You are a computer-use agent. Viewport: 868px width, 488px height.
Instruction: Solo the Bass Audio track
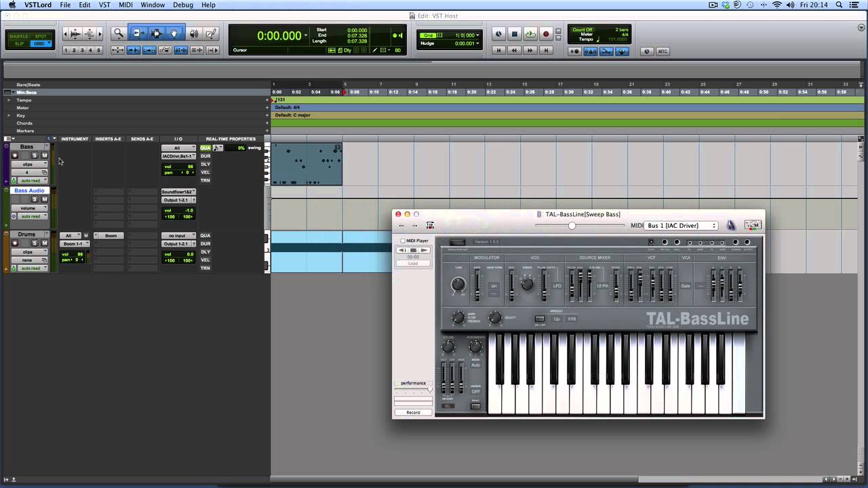tap(35, 199)
